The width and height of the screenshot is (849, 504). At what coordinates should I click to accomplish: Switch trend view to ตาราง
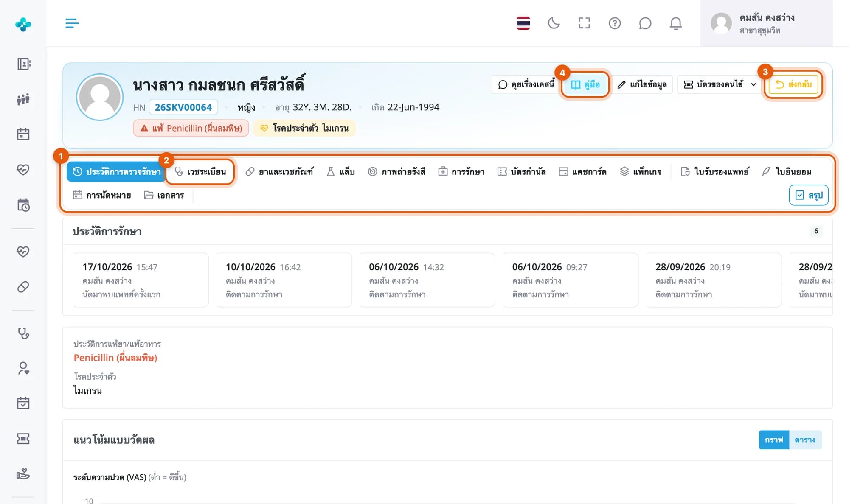coord(805,440)
